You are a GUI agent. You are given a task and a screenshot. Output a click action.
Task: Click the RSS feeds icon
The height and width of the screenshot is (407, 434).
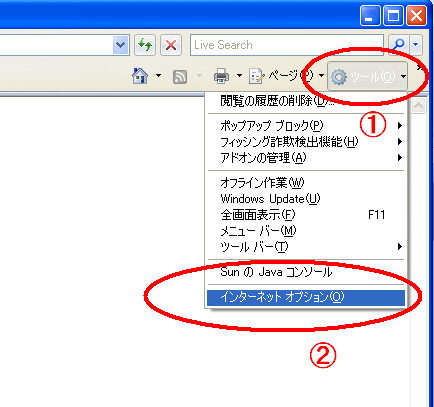pos(180,76)
